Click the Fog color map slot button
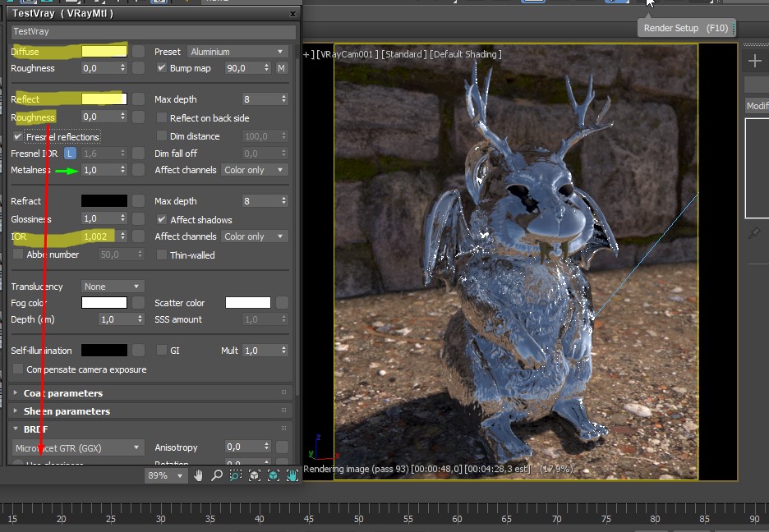Screen dimensions: 769x532 138,303
